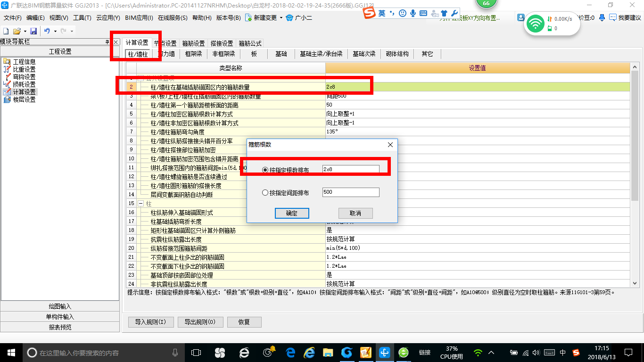Open the Undo history dropdown arrow

[x=55, y=31]
